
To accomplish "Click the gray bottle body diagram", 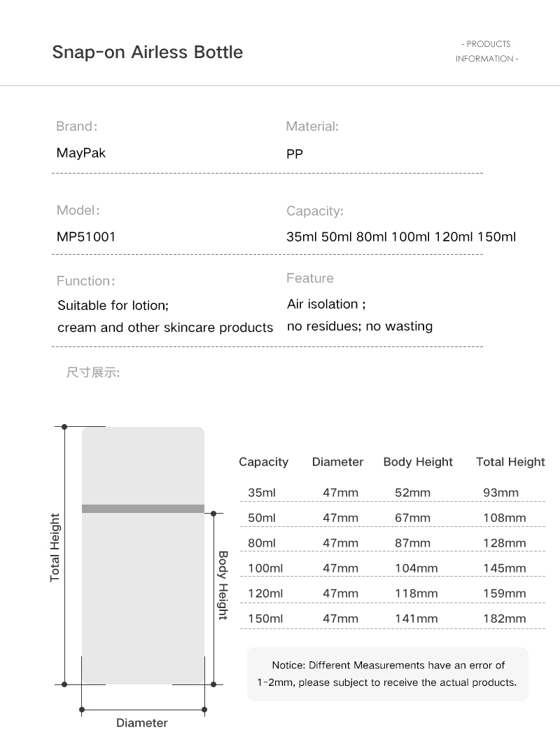I will click(x=143, y=595).
